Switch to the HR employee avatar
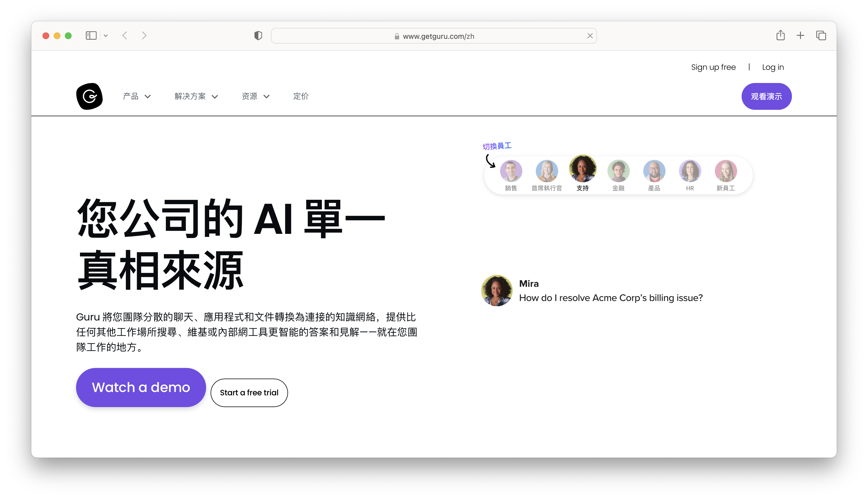 (690, 171)
